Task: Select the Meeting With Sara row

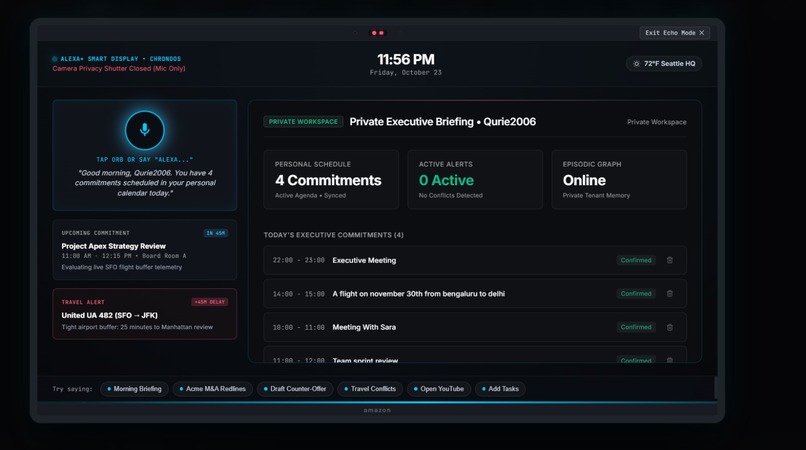Action: point(475,327)
